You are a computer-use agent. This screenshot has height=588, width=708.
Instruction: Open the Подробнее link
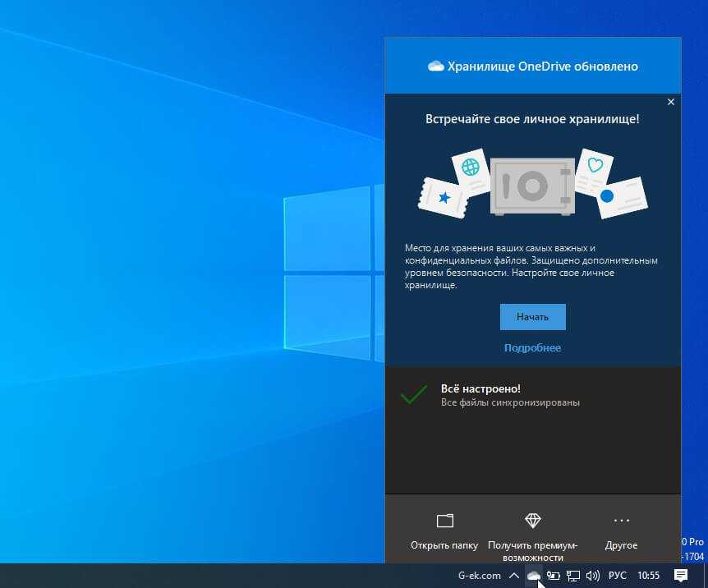click(532, 347)
